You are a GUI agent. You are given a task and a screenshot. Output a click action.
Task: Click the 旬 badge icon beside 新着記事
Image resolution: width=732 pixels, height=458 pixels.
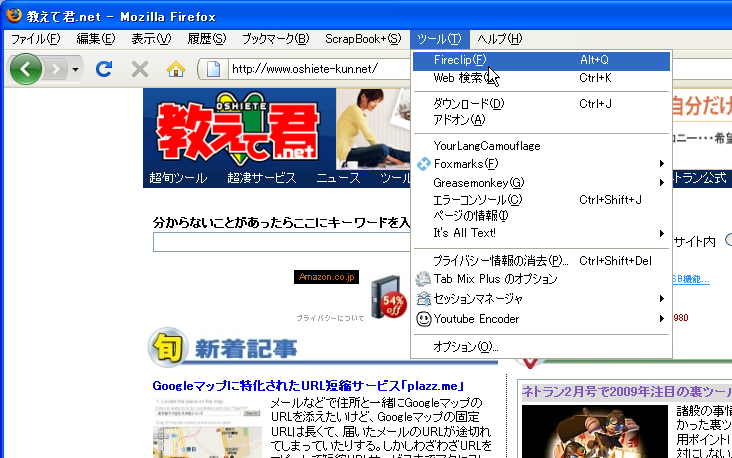coord(168,347)
